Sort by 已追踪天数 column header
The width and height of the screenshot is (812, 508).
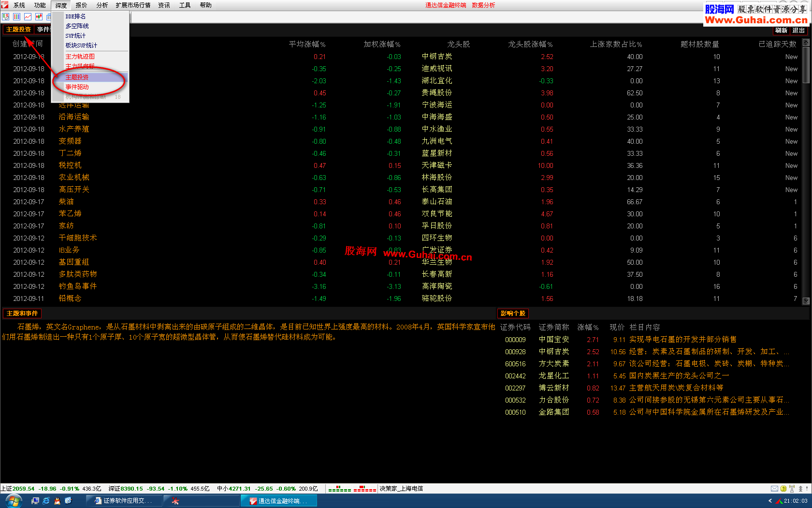[x=778, y=44]
